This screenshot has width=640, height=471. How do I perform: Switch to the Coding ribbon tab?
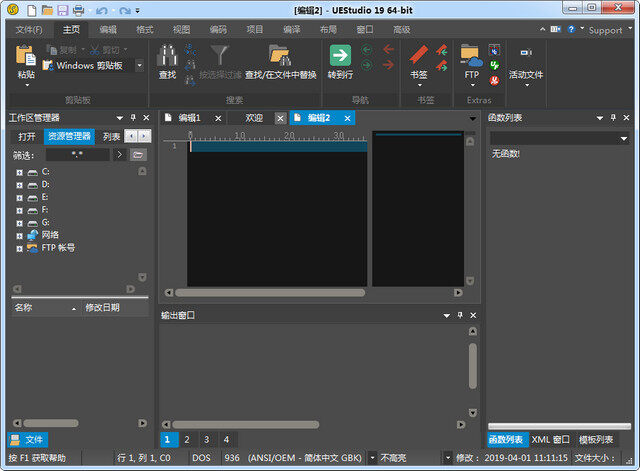[x=218, y=30]
